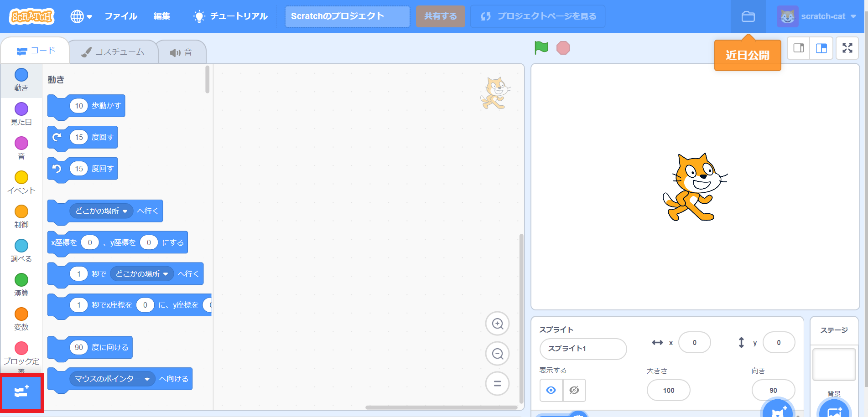Edit the sprite name field スプライト1
The image size is (868, 417).
point(583,349)
